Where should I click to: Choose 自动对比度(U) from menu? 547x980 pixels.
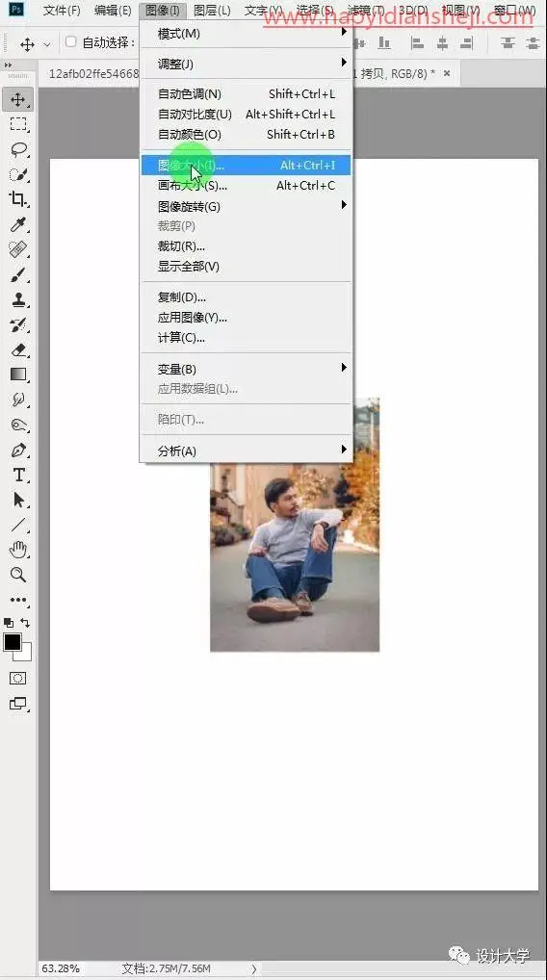click(x=246, y=114)
